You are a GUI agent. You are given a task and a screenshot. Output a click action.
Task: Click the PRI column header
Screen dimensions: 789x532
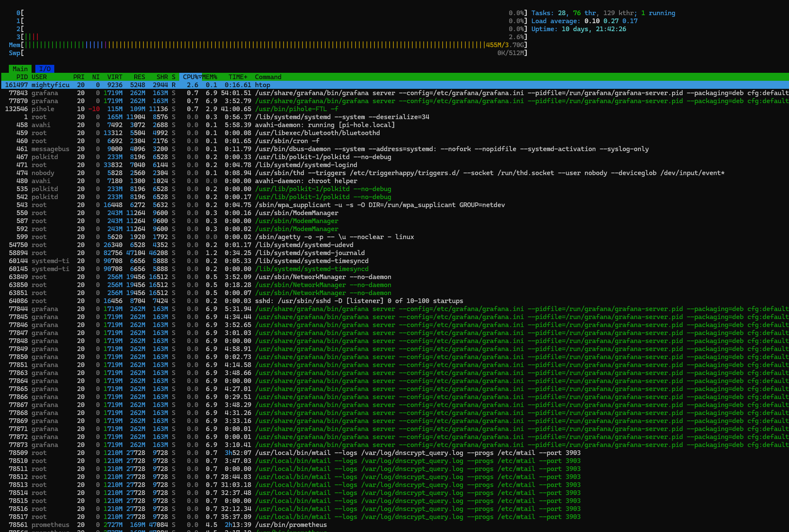[x=79, y=77]
